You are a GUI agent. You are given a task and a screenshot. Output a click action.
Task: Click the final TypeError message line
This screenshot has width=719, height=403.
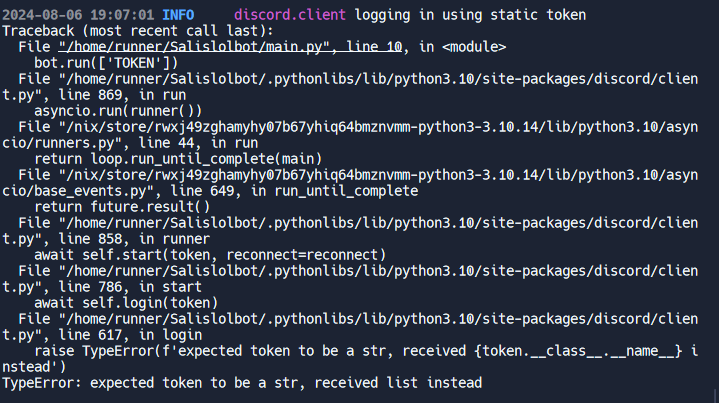coord(242,383)
